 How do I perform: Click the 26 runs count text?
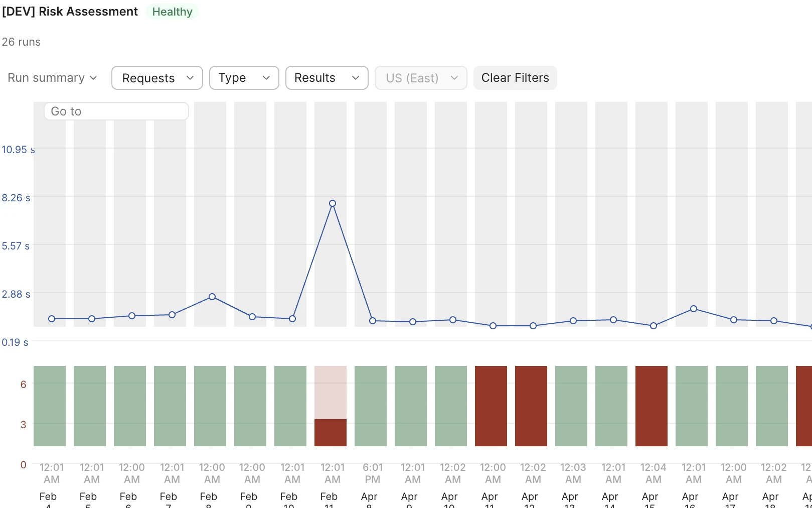point(21,42)
